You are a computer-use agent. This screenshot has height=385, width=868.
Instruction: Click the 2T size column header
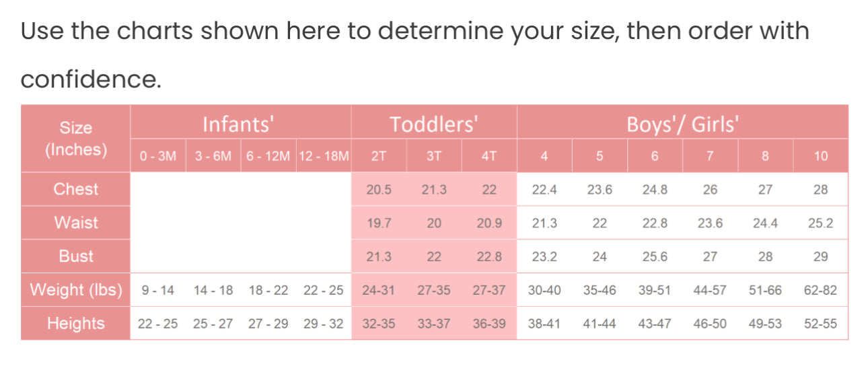pyautogui.click(x=379, y=156)
